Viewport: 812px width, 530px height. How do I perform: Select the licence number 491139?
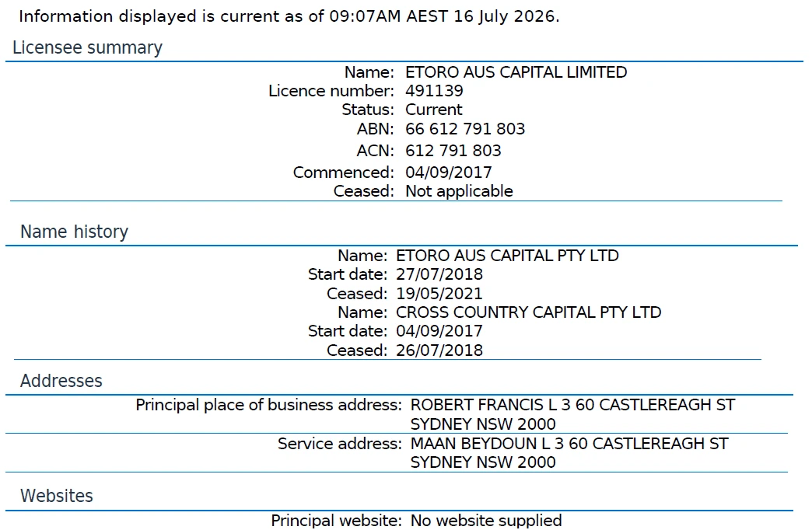tap(434, 91)
